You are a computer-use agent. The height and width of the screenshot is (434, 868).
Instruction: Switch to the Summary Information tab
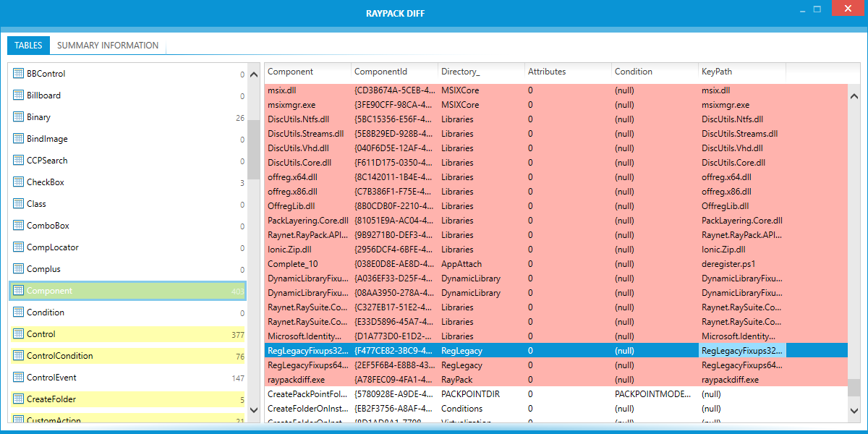pyautogui.click(x=108, y=46)
